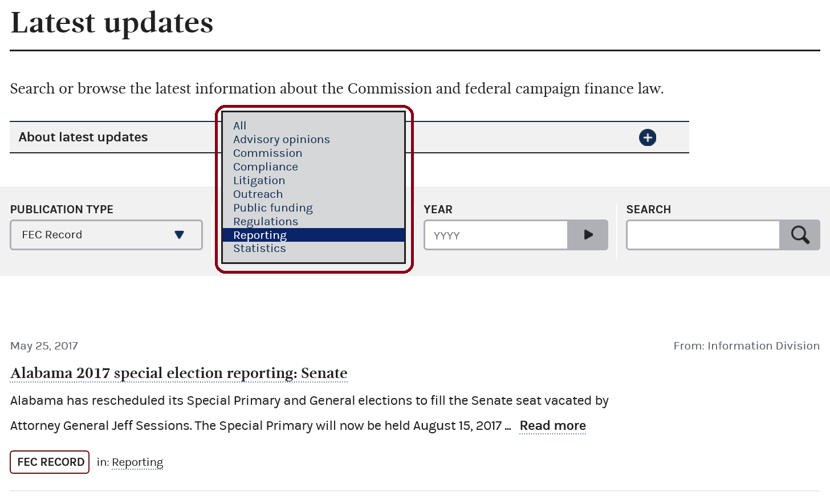Open the Publication Type dropdown arrow
830x504 pixels.
click(x=179, y=235)
